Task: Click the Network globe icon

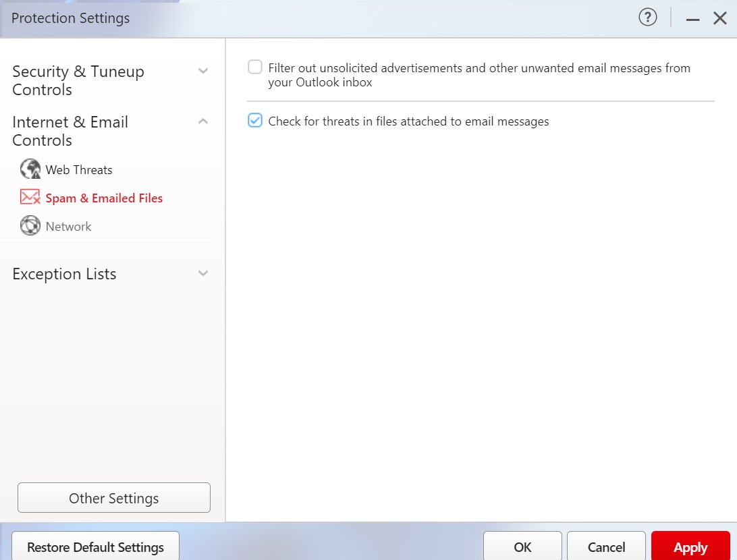Action: pos(30,226)
